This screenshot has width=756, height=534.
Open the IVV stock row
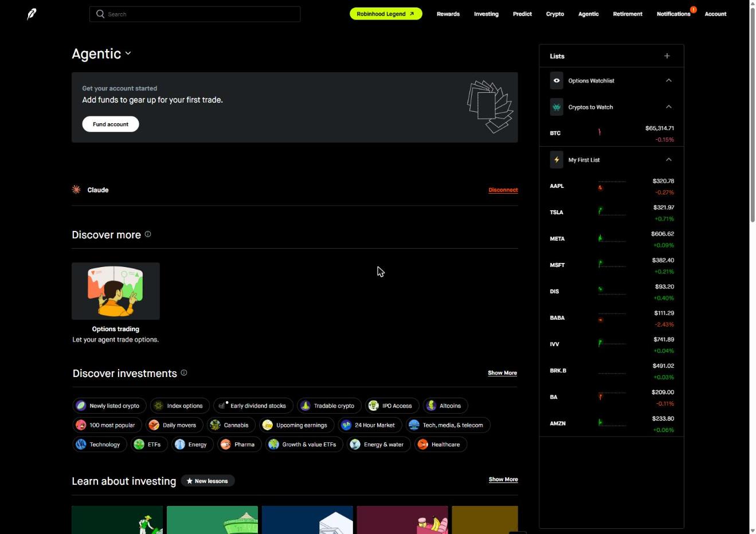pyautogui.click(x=612, y=344)
